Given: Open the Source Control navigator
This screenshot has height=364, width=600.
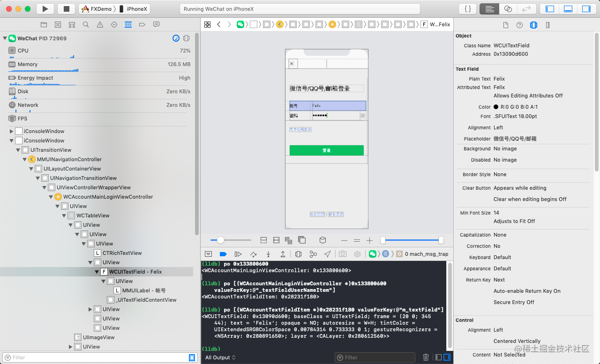Looking at the screenshot, I should coord(58,24).
